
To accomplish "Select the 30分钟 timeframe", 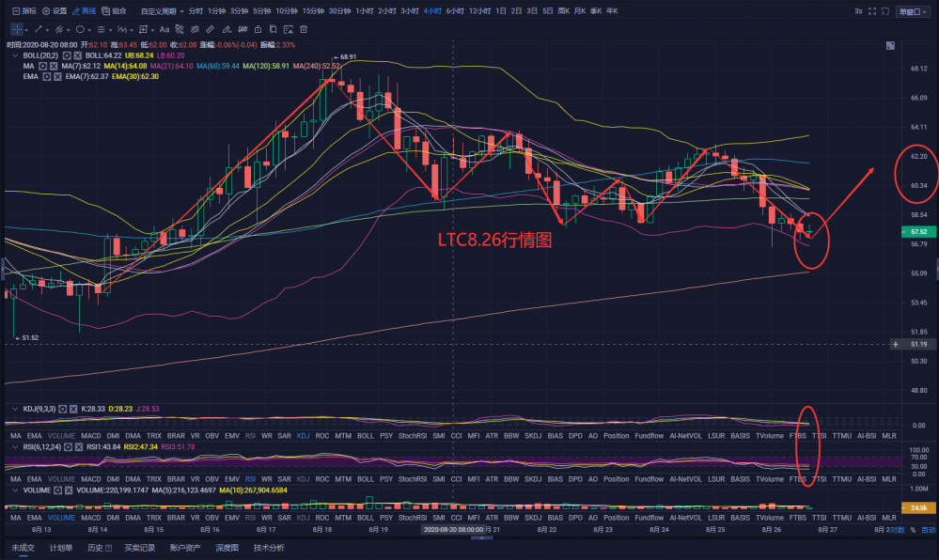I will click(339, 11).
